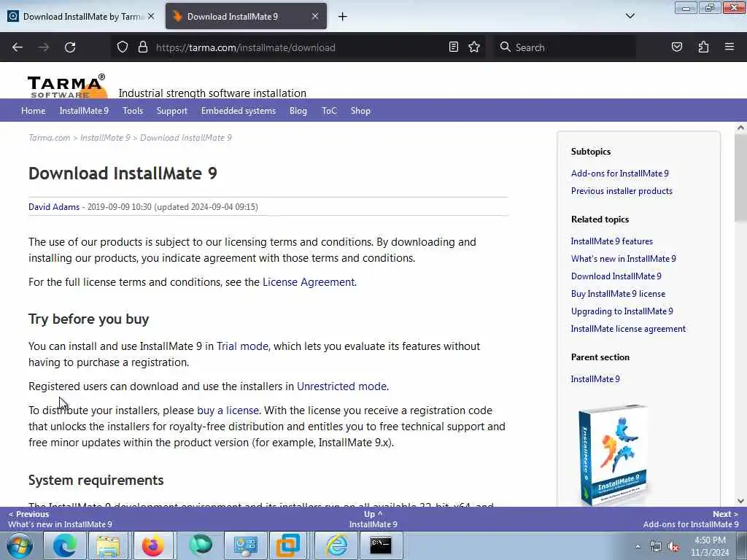The width and height of the screenshot is (747, 560).
Task: Click the vertical scrollbar thumb
Action: point(740,177)
